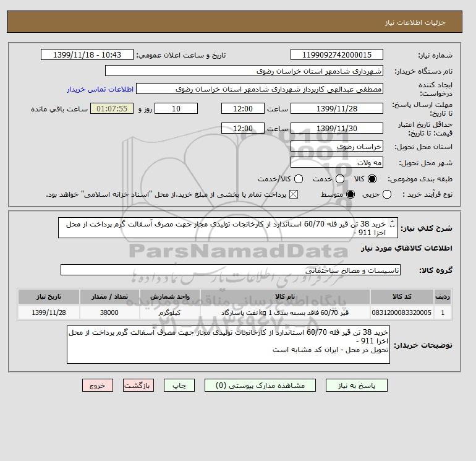Select the کالا radio button
The width and height of the screenshot is (476, 461).
pos(372,179)
